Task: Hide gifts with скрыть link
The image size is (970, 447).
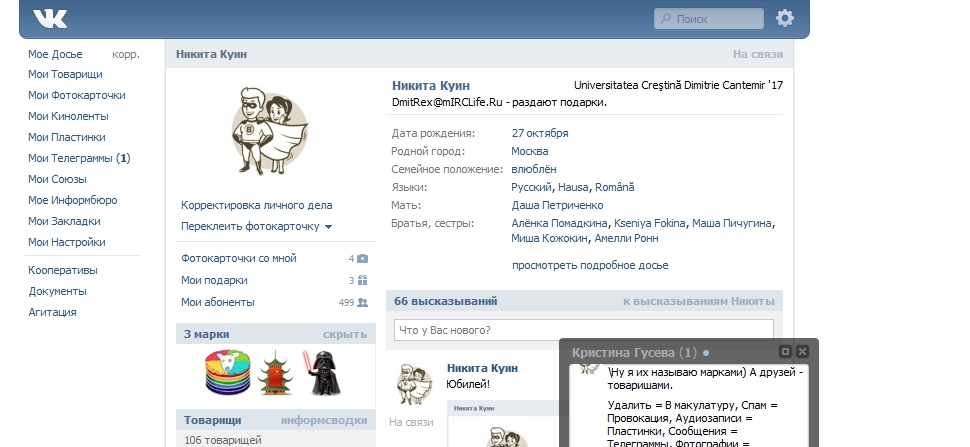Action: pos(345,334)
